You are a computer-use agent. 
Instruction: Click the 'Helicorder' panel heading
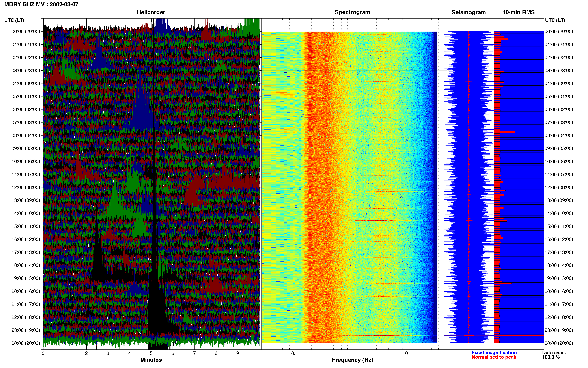pyautogui.click(x=151, y=12)
